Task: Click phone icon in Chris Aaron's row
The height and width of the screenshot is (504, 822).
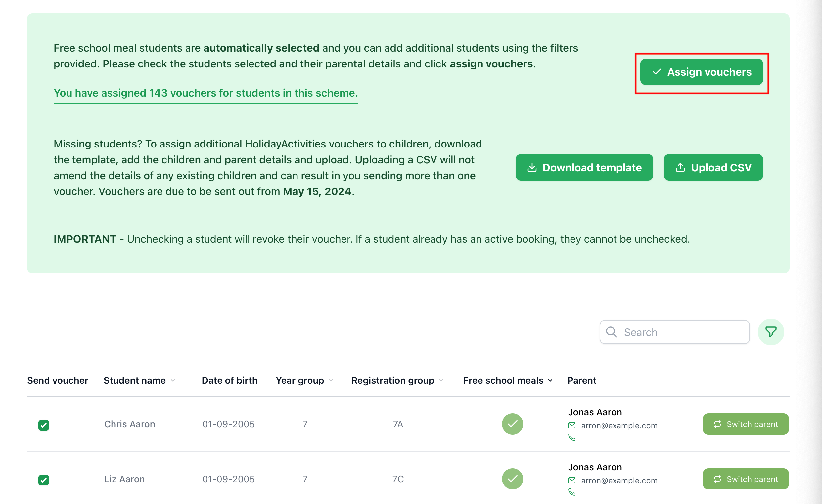Action: (x=571, y=437)
